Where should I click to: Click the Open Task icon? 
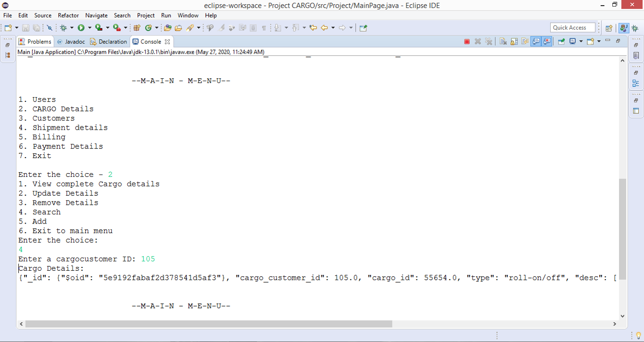179,28
